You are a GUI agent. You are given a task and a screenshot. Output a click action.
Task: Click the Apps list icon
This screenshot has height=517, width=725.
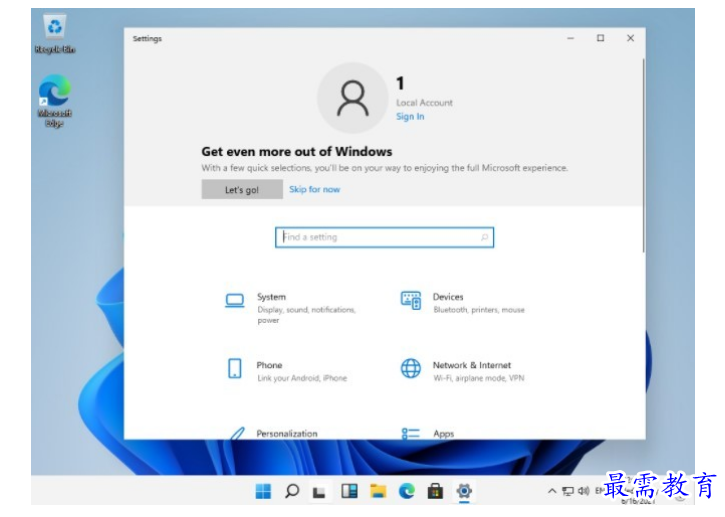point(411,433)
